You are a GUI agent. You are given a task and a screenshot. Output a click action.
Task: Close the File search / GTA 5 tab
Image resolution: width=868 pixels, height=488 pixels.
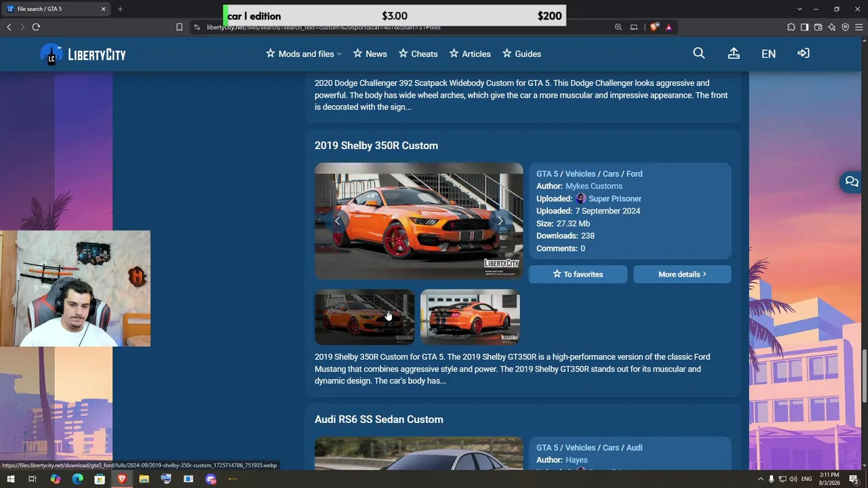104,9
